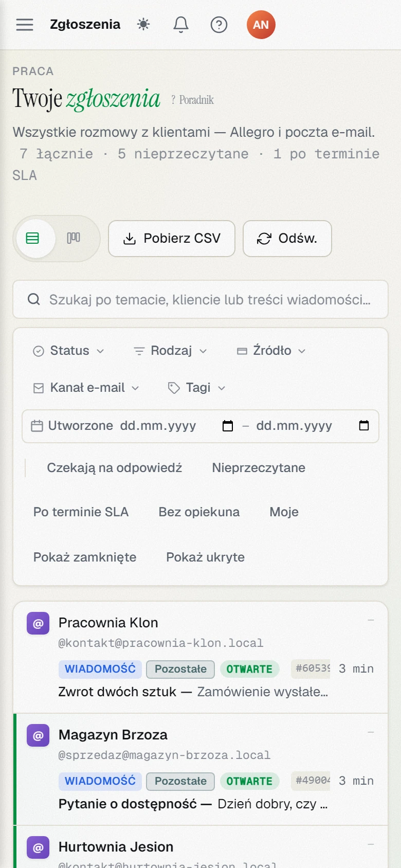
Task: Open the hamburger navigation menu
Action: tap(25, 25)
